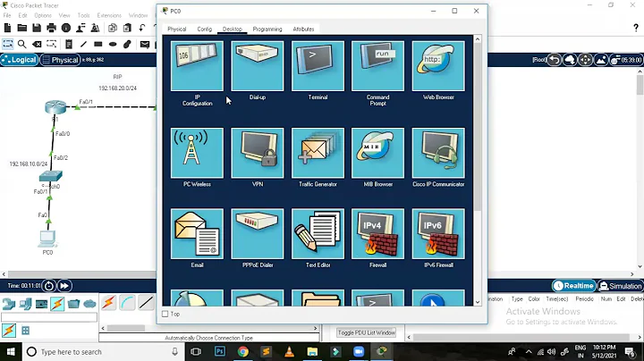Select the Desktop tab of PC0
This screenshot has width=644, height=361.
click(x=233, y=29)
